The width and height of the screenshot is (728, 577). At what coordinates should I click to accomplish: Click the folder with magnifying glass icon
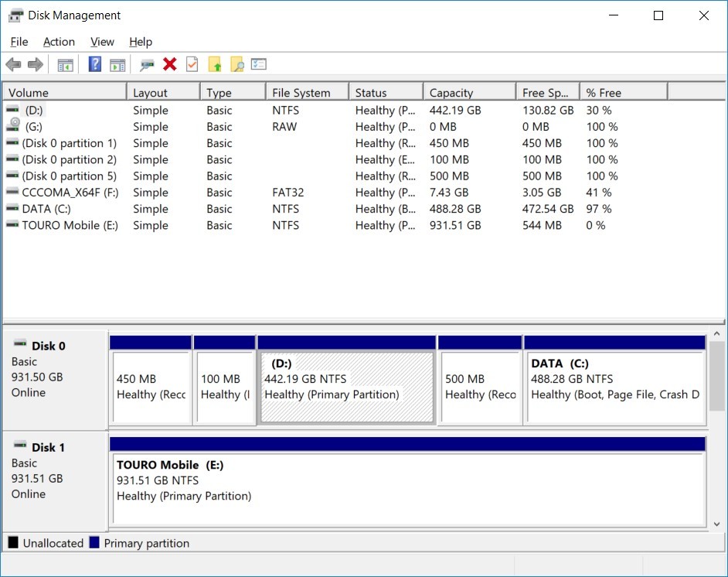237,65
